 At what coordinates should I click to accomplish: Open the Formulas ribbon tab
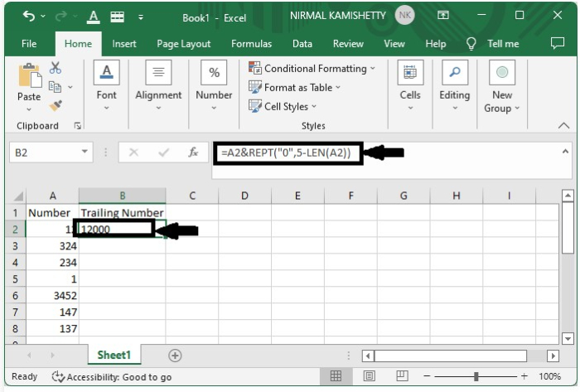click(x=251, y=44)
